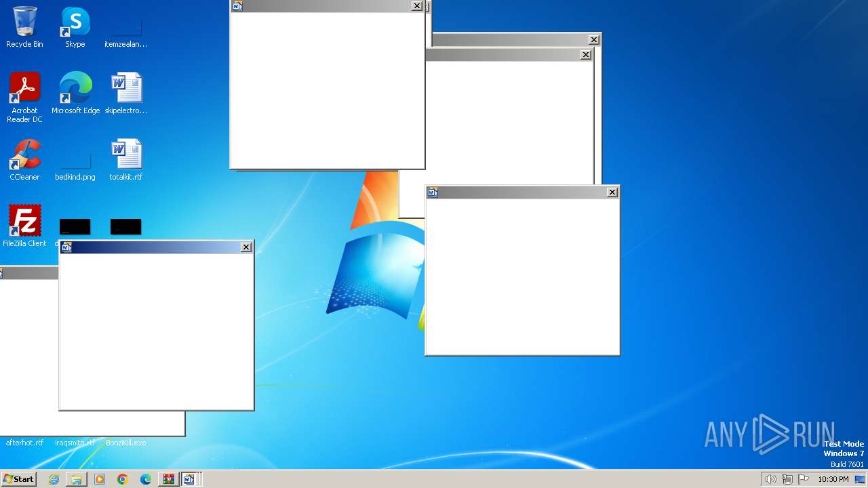Click Word icon in the topmost window
868x488 pixels.
[237, 6]
